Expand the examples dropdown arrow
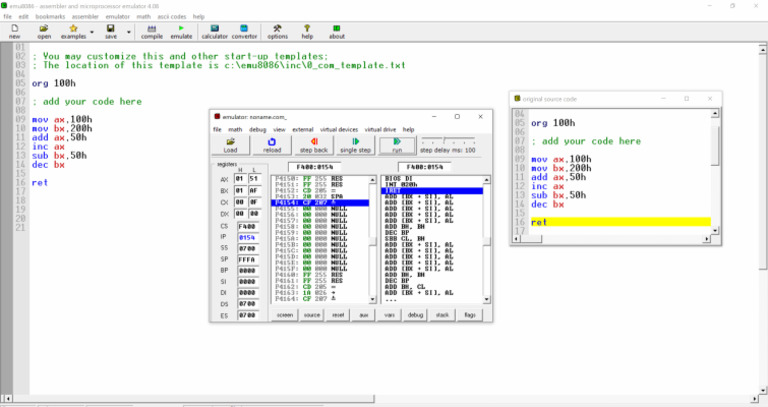The height and width of the screenshot is (407, 768). coord(92,32)
